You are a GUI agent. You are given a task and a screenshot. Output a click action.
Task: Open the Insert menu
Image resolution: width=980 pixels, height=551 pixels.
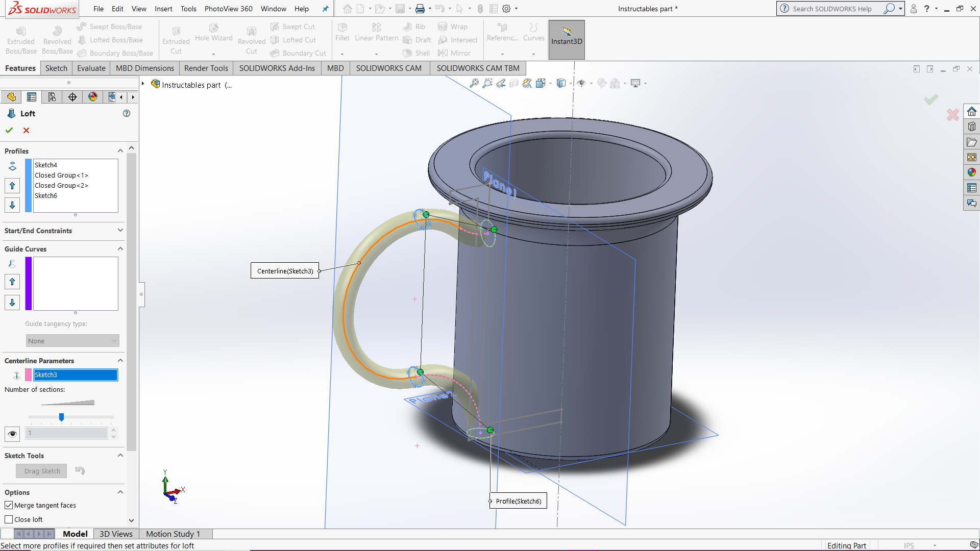pos(163,9)
